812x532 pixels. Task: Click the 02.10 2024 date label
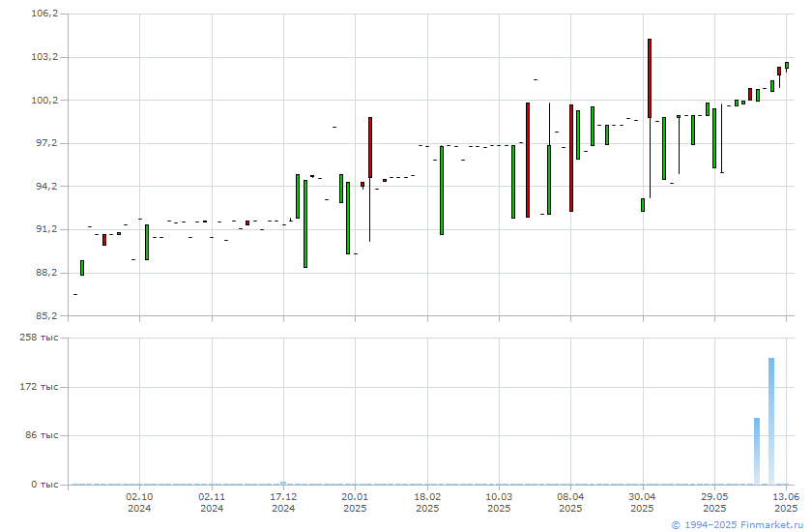coord(139,502)
